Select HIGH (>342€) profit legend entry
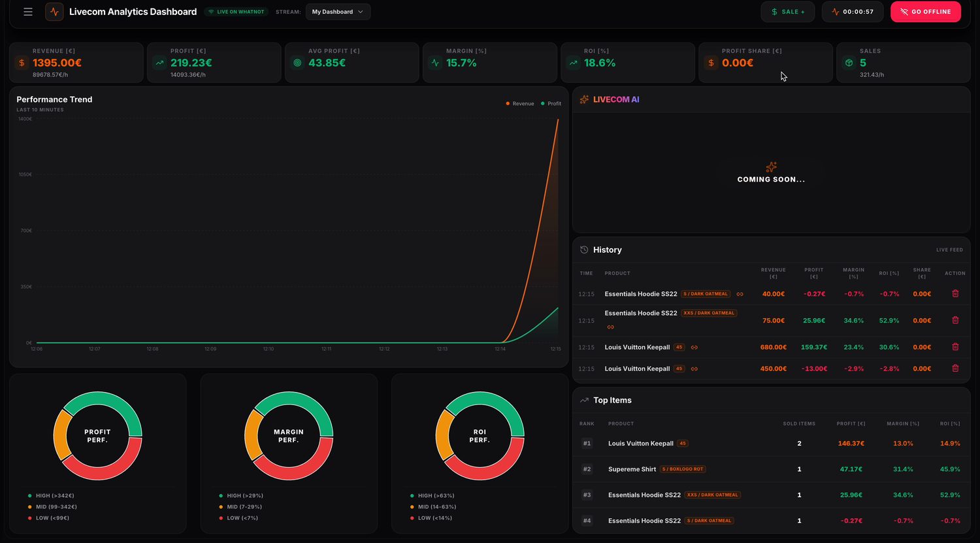Image resolution: width=980 pixels, height=543 pixels. pos(52,495)
